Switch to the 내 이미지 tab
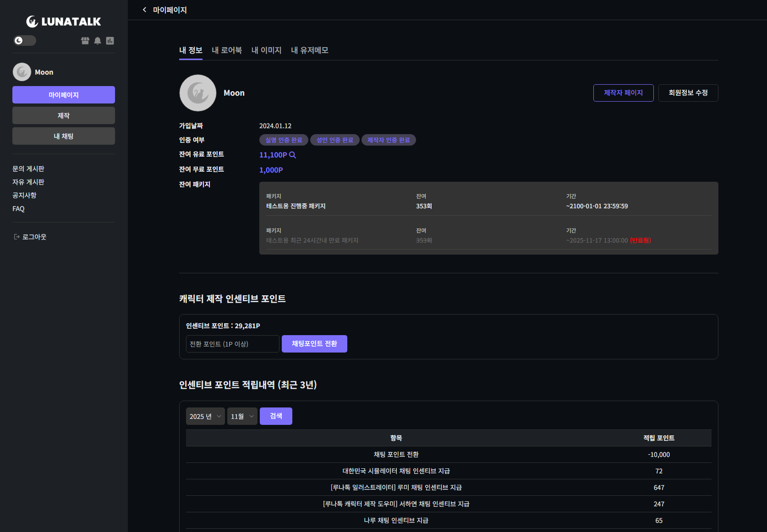Viewport: 767px width, 532px height. click(266, 50)
